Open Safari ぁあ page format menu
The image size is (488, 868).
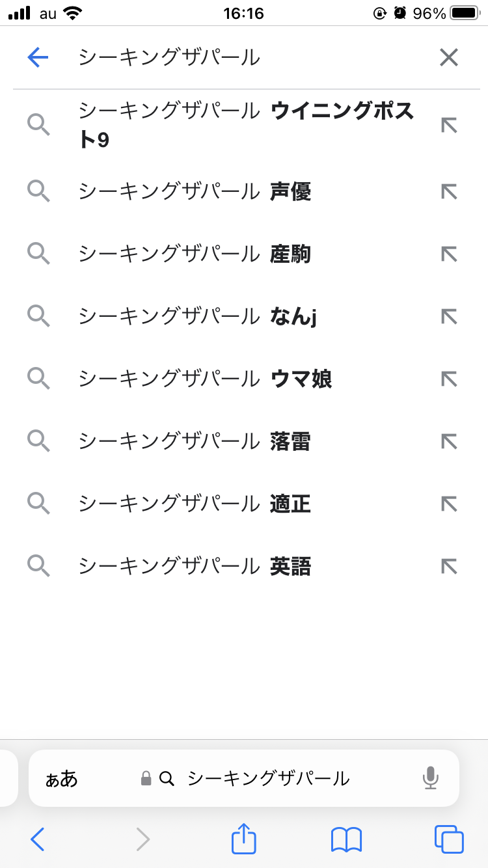[x=61, y=778]
